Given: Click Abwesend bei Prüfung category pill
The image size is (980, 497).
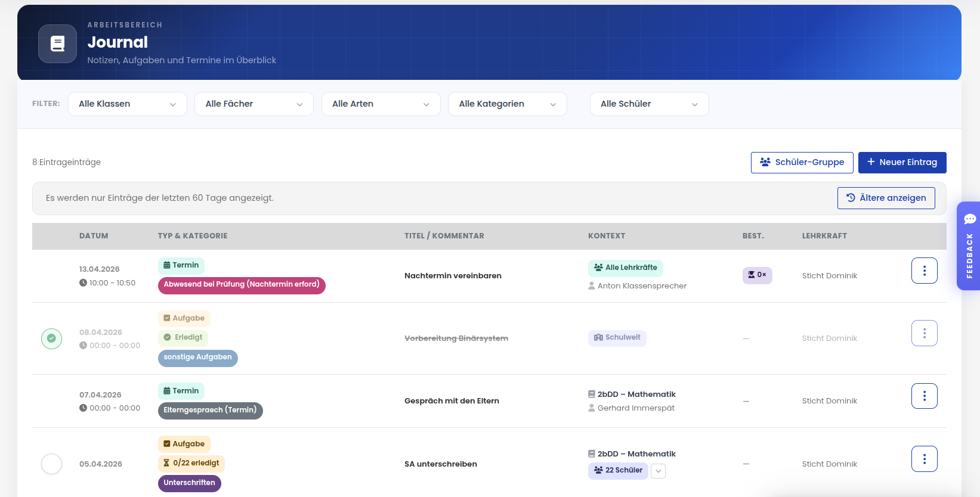Looking at the screenshot, I should point(242,285).
